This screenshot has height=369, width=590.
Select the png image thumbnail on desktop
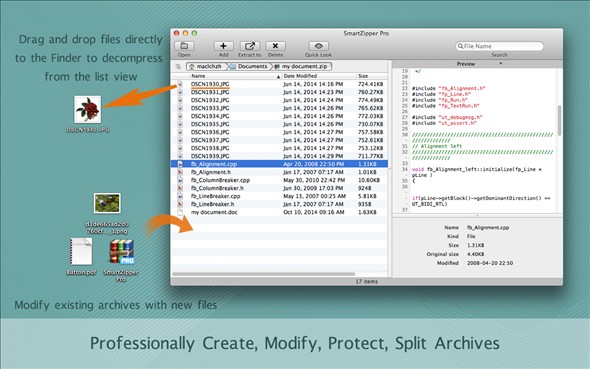click(107, 203)
